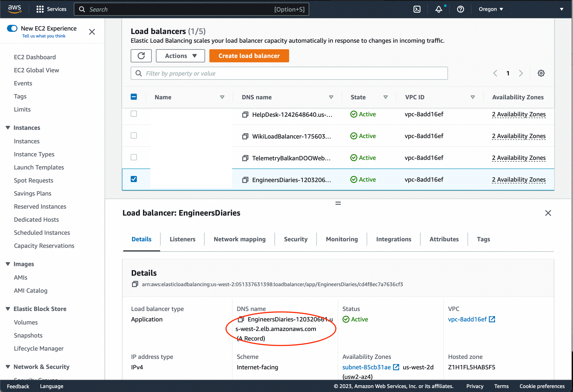This screenshot has width=573, height=392.
Task: Open the Attributes tab
Action: pos(444,239)
